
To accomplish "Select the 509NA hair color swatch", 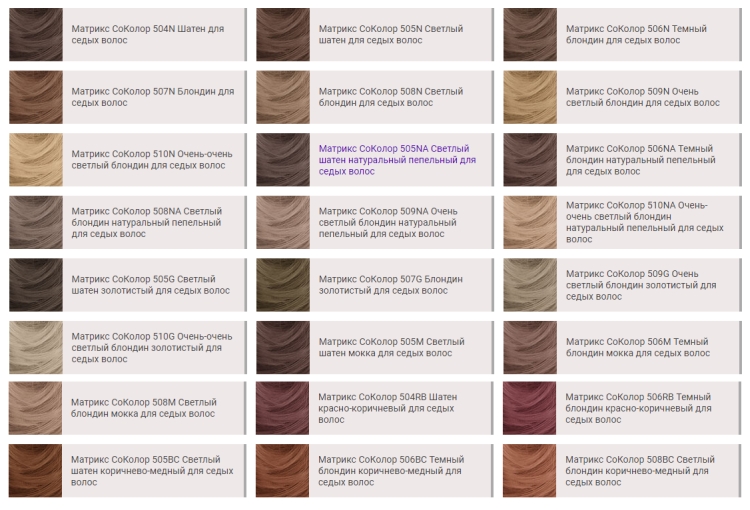I will 283,222.
